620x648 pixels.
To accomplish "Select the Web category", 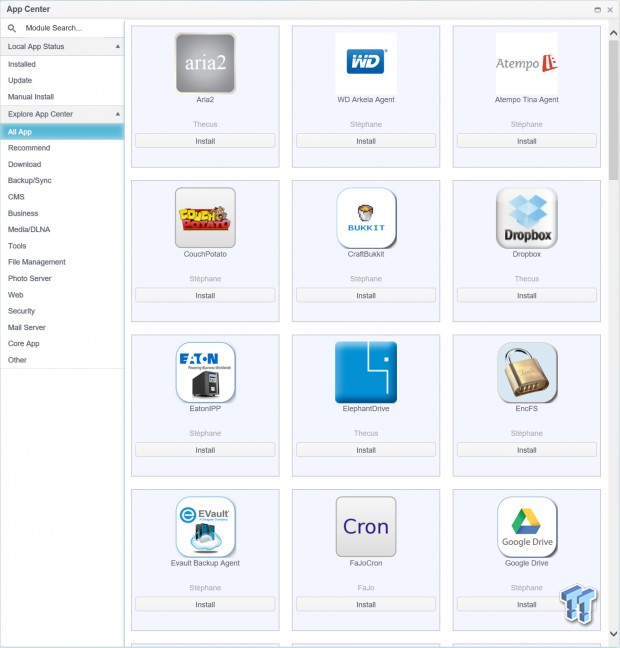I will (x=16, y=295).
